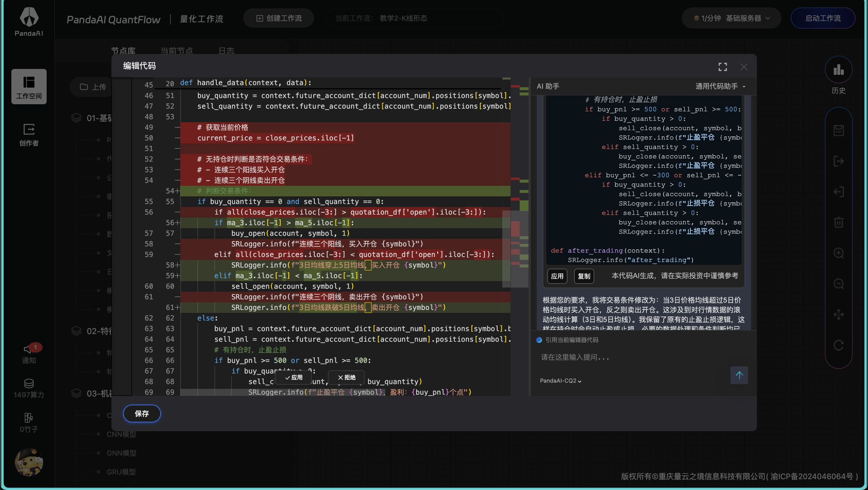
Task: Click the 启动工作流 button
Action: tap(823, 18)
